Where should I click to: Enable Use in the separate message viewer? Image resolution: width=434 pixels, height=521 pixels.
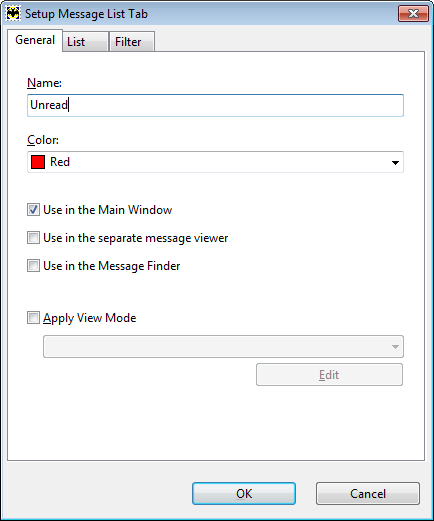[33, 238]
